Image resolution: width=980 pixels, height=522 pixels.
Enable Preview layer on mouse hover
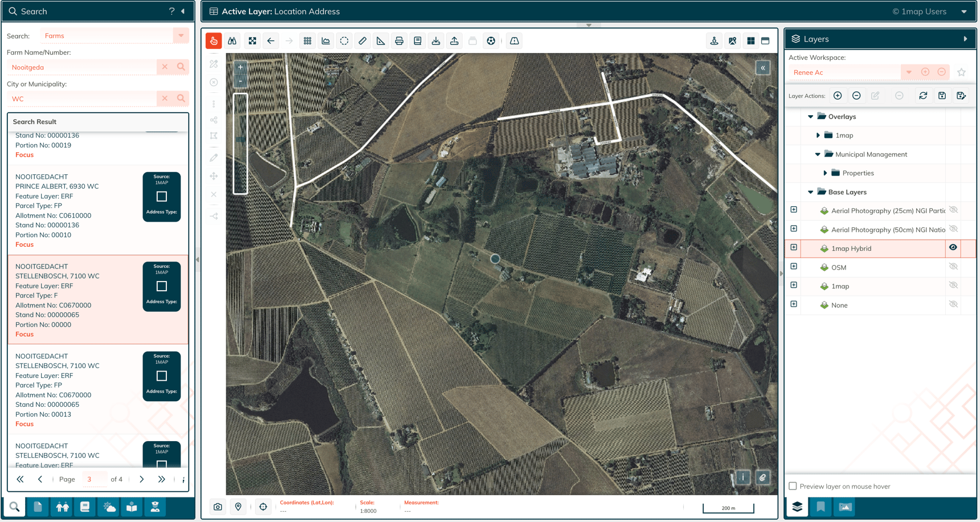[793, 486]
